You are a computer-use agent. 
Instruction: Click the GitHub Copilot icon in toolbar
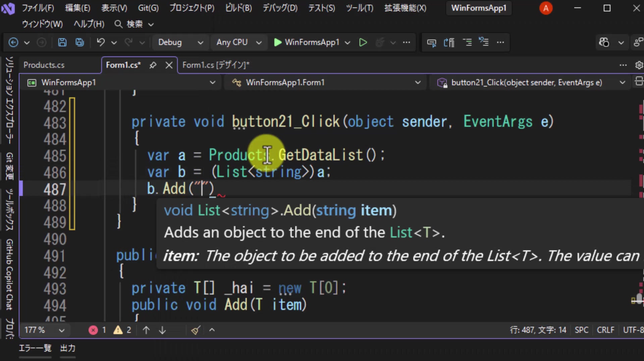coord(604,42)
